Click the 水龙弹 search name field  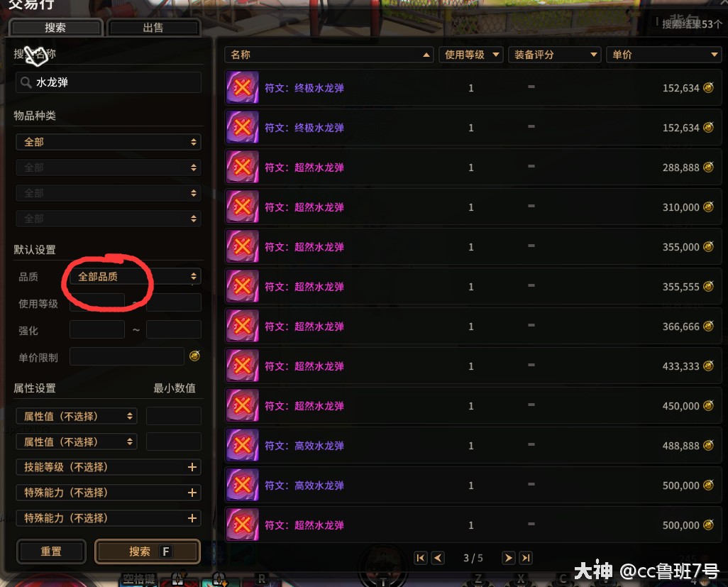tap(108, 82)
